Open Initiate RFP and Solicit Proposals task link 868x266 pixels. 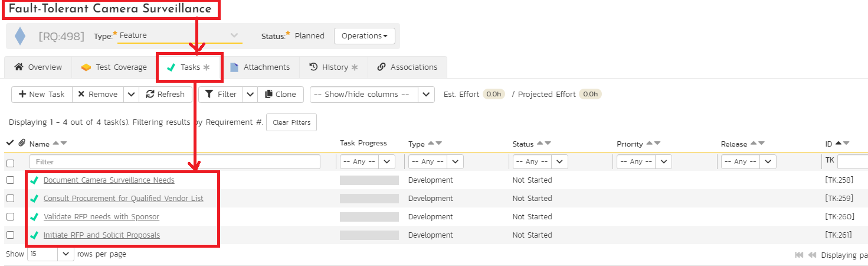click(101, 235)
